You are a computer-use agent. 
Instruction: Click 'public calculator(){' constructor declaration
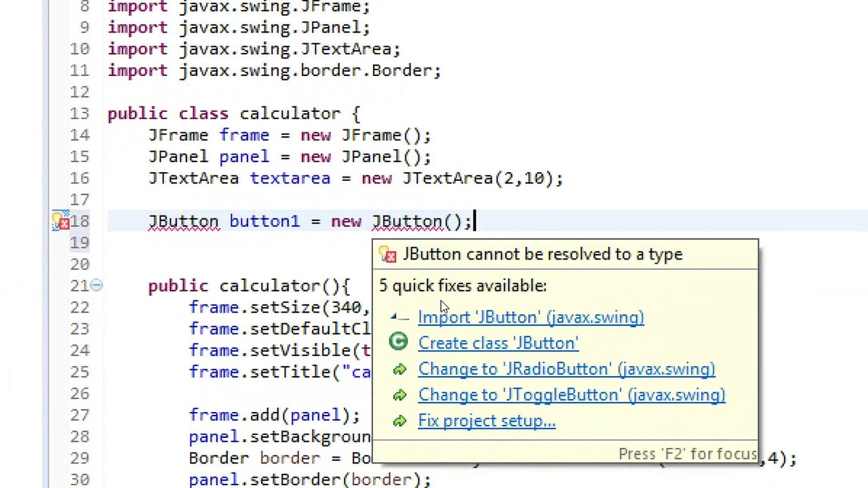tap(249, 286)
